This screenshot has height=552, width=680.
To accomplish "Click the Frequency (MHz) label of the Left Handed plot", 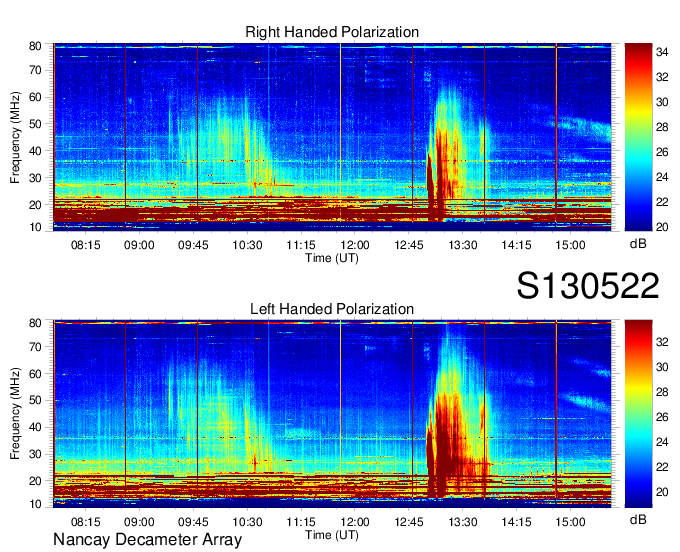I will 15,414.
